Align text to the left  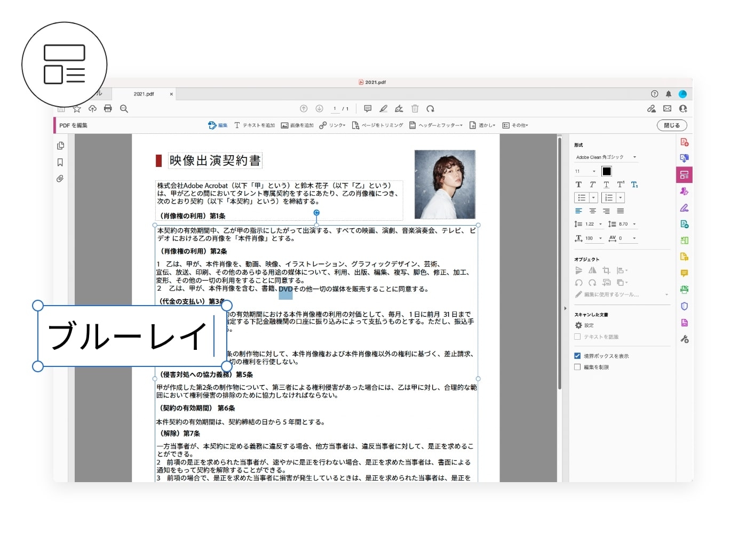coord(578,211)
